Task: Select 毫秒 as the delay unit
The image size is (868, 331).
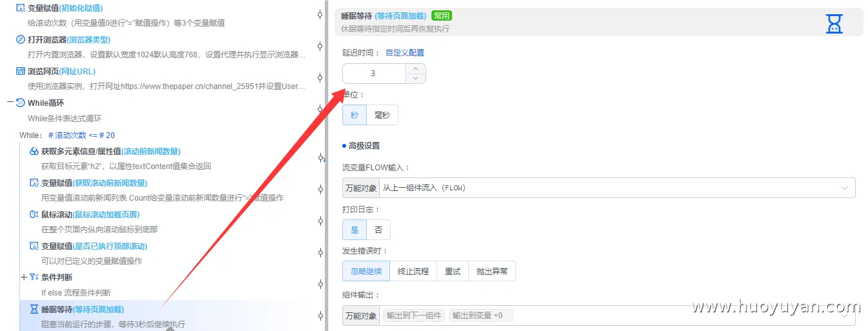Action: (x=382, y=115)
